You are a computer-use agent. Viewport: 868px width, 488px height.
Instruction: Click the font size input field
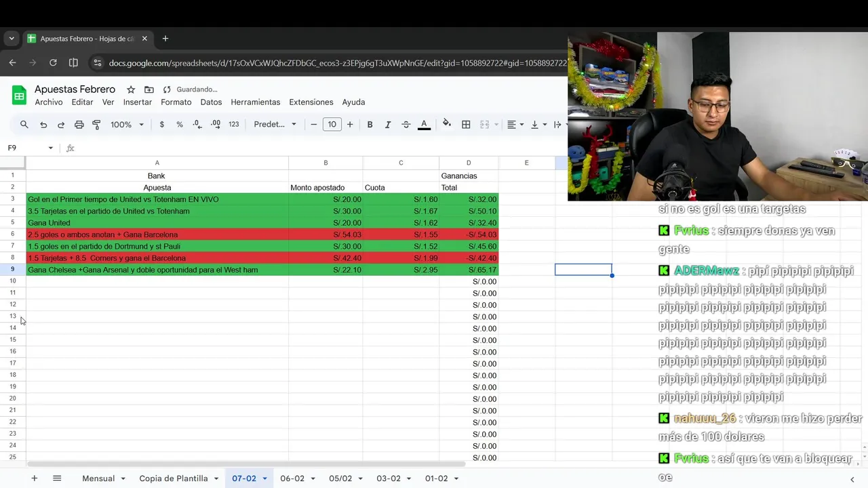[332, 125]
